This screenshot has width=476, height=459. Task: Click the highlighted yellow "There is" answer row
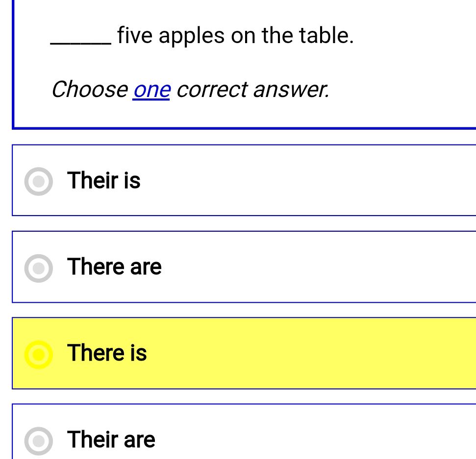pos(221,353)
